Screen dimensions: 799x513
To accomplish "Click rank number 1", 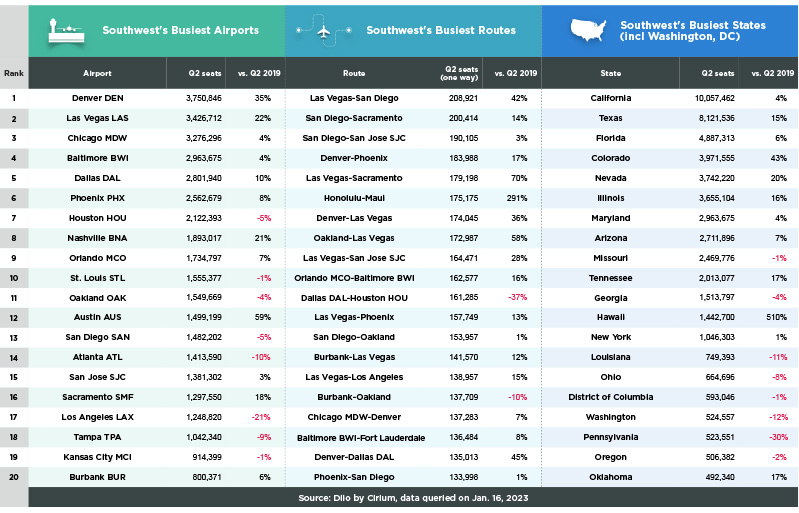I will pos(14,98).
